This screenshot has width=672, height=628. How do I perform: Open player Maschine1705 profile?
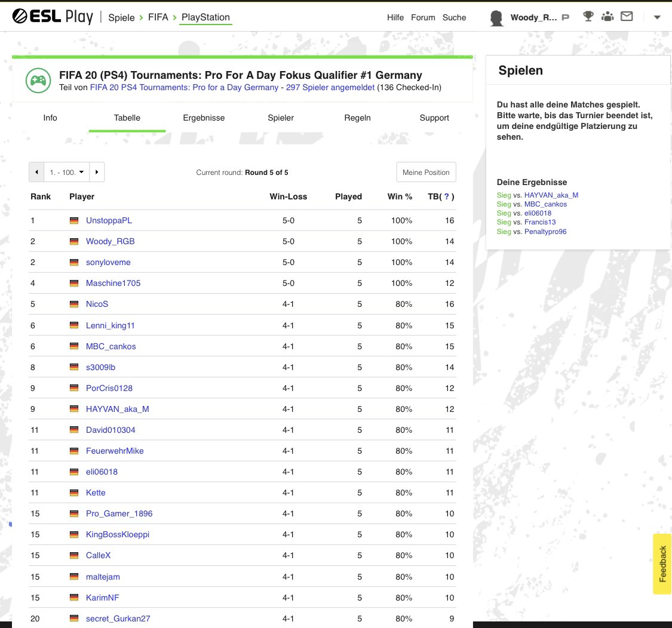click(113, 283)
